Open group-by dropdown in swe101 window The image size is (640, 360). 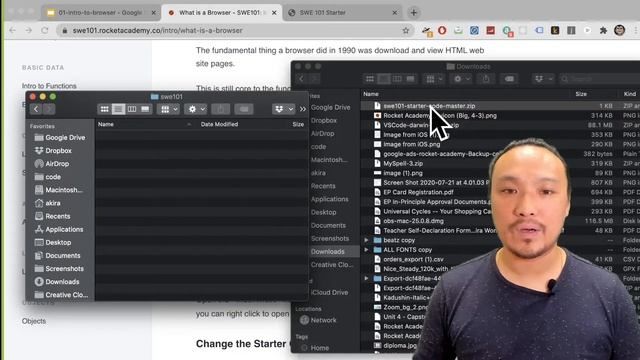pyautogui.click(x=169, y=109)
